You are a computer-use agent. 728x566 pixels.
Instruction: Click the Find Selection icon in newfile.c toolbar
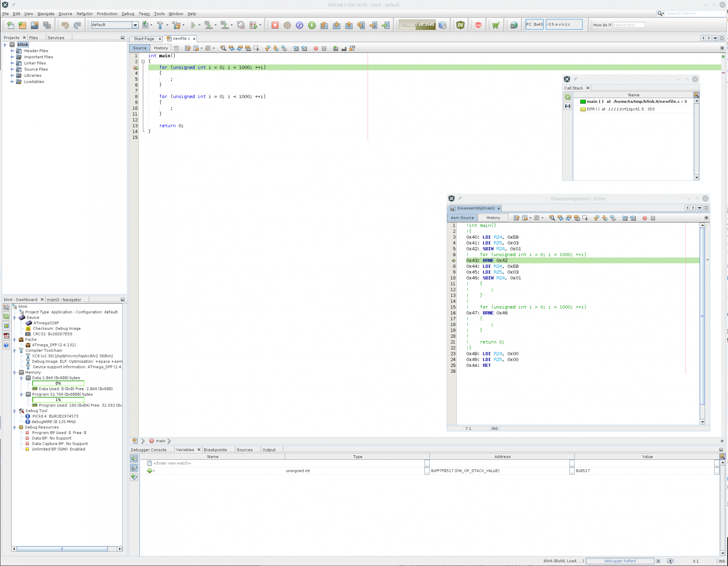(223, 48)
